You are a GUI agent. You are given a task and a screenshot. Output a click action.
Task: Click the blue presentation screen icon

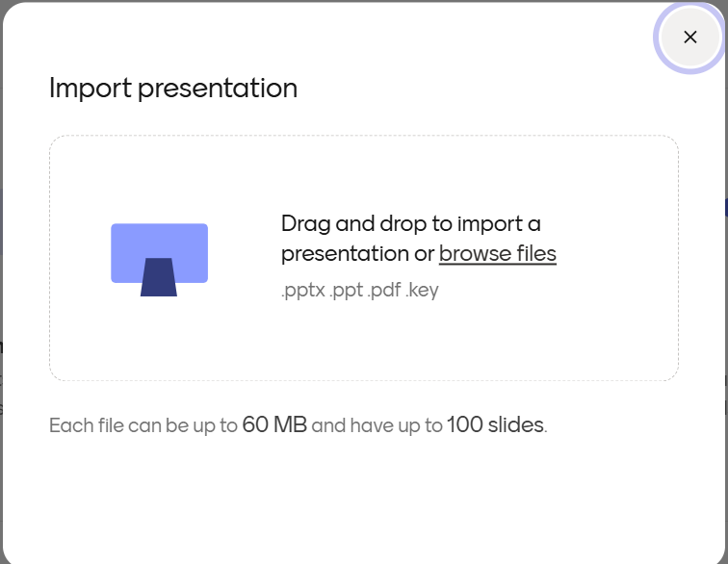pyautogui.click(x=159, y=242)
